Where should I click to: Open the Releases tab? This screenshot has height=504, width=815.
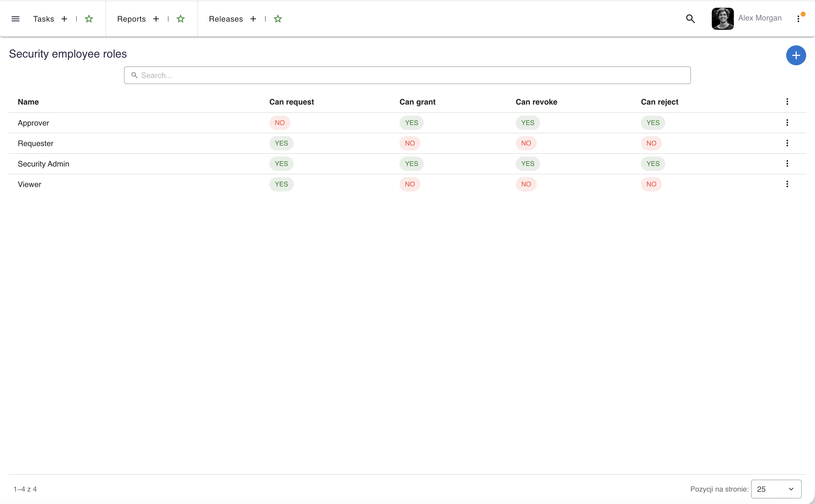click(226, 19)
